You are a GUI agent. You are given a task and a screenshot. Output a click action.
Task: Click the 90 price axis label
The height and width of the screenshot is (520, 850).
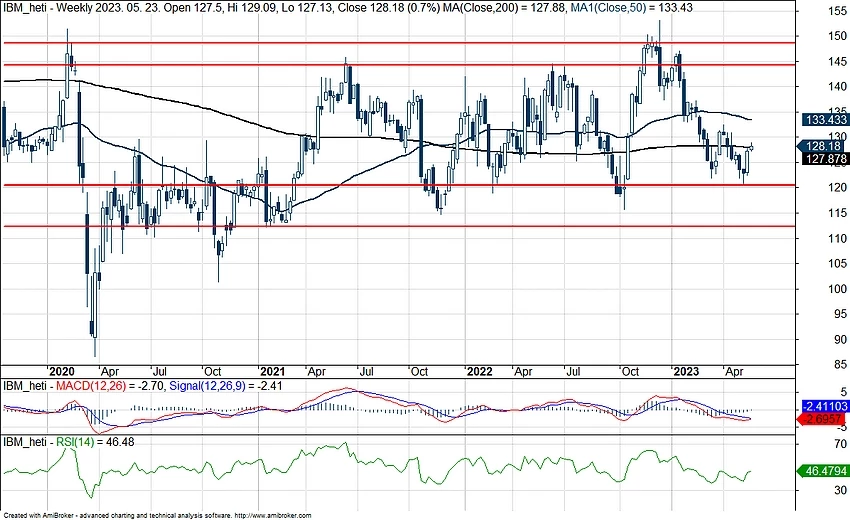[x=841, y=339]
